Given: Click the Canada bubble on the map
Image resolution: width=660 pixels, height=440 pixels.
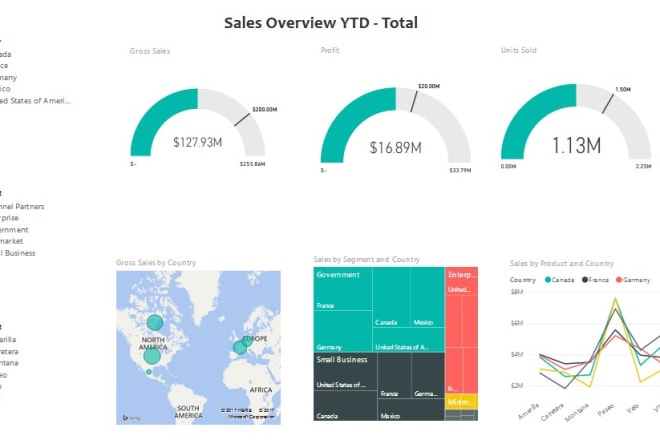Looking at the screenshot, I should [155, 323].
